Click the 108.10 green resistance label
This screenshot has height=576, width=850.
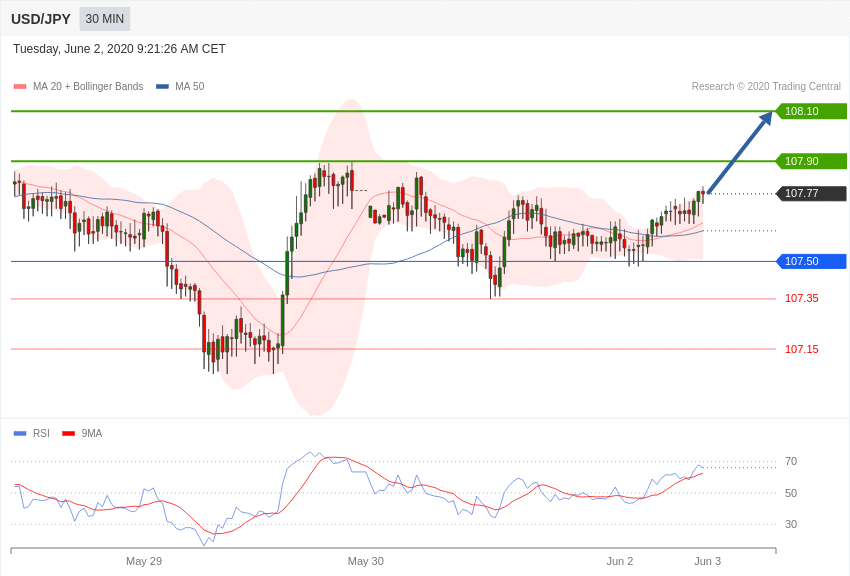(x=811, y=111)
